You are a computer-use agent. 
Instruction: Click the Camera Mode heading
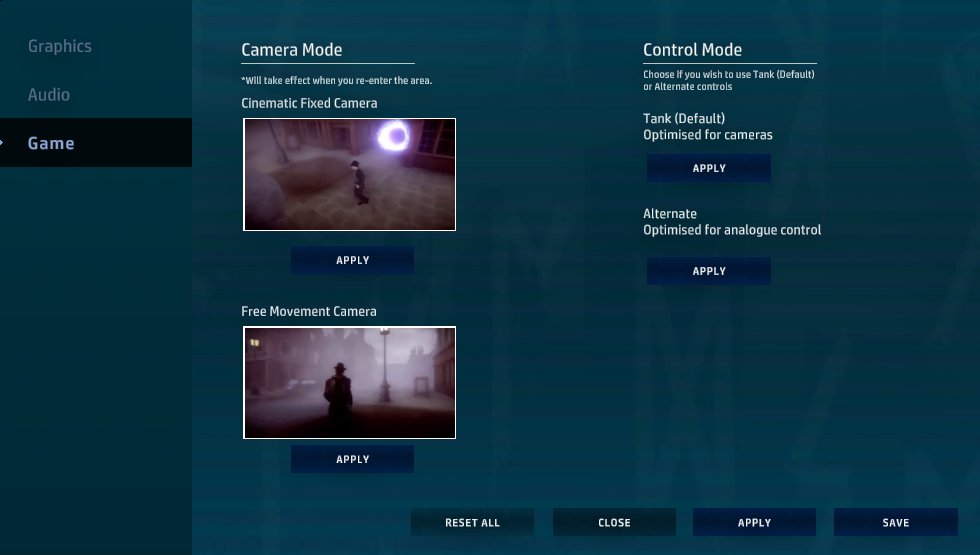click(x=292, y=50)
